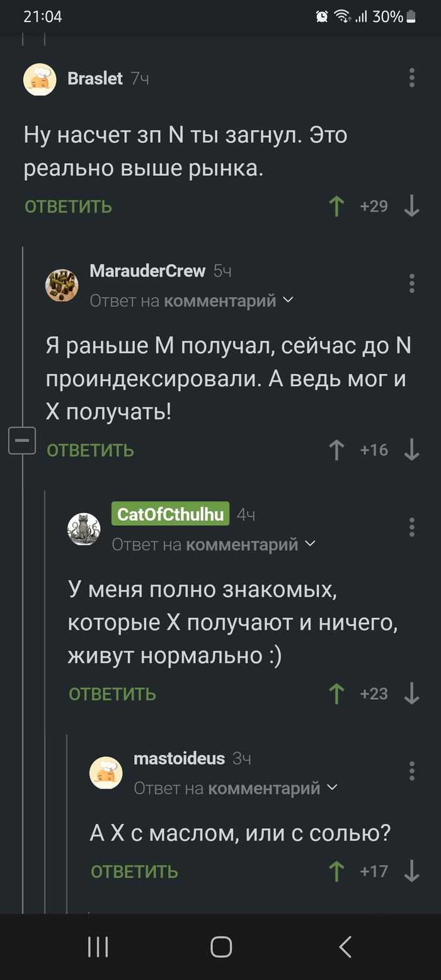The height and width of the screenshot is (980, 441).
Task: Reply to Braslet's comment
Action: (68, 207)
